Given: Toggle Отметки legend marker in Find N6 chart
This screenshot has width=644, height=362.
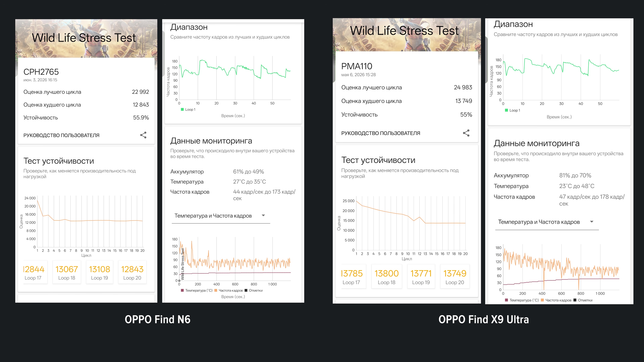Looking at the screenshot, I should (254, 290).
